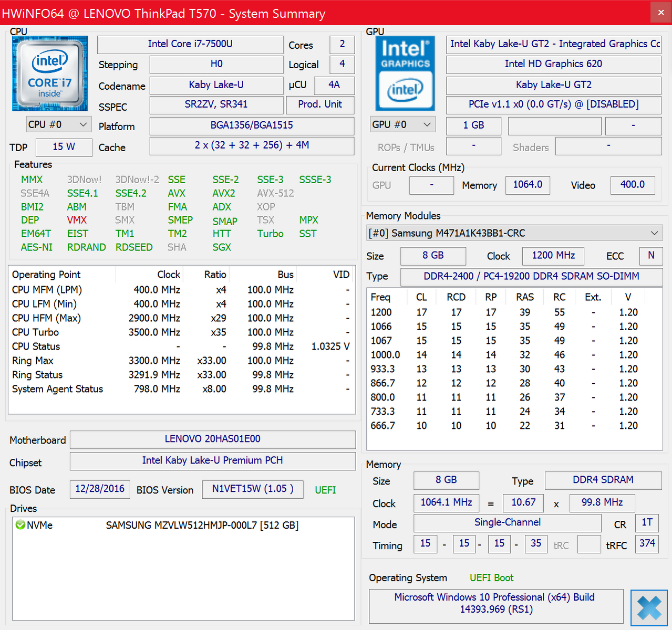Click the blue X button at bottom right

649,608
